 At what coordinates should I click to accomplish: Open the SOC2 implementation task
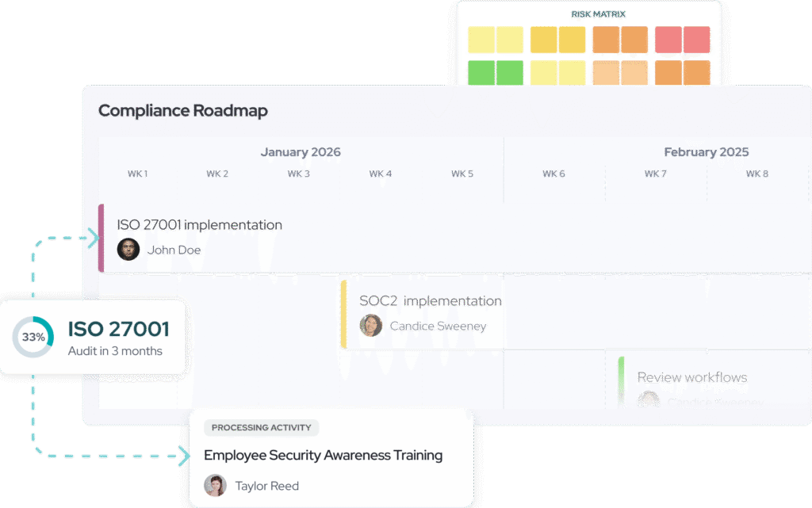pyautogui.click(x=430, y=301)
